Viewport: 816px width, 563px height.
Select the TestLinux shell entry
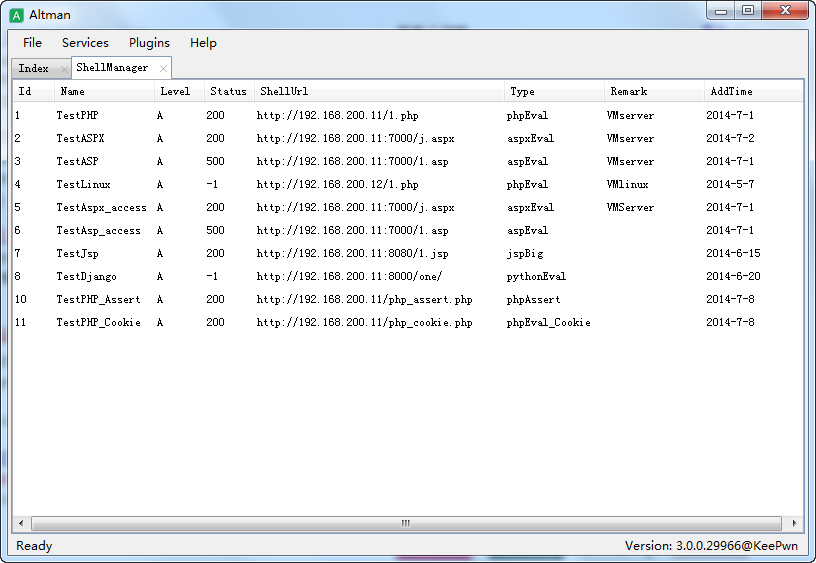(x=83, y=184)
